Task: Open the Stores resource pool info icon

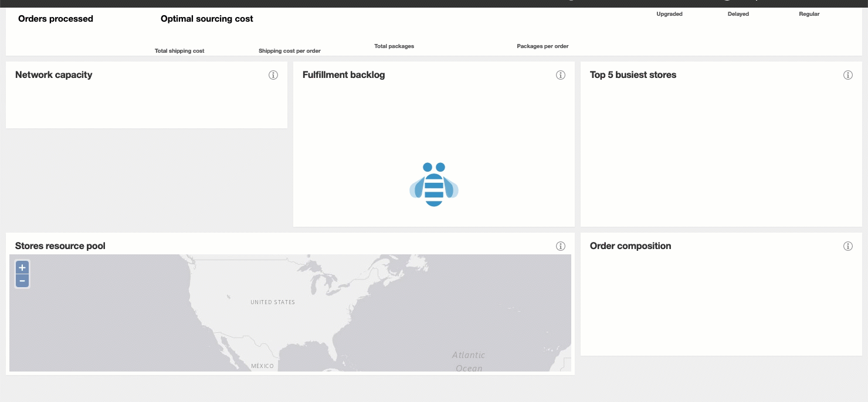Action: [561, 246]
